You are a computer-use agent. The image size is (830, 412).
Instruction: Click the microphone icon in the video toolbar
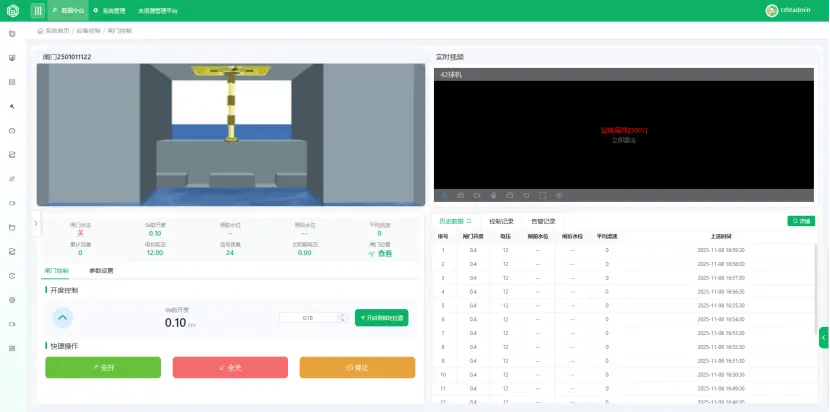pyautogui.click(x=493, y=195)
